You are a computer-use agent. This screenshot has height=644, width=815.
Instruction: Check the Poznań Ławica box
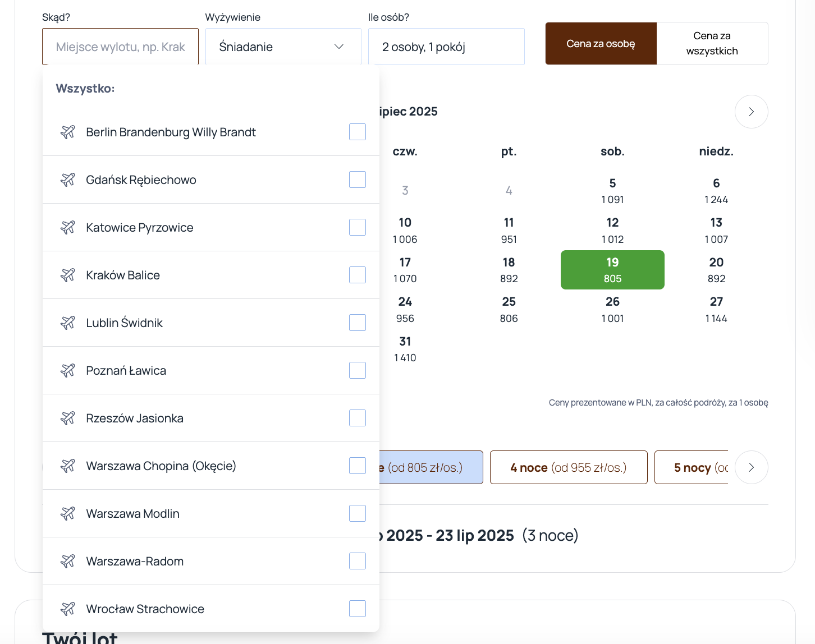tap(358, 370)
